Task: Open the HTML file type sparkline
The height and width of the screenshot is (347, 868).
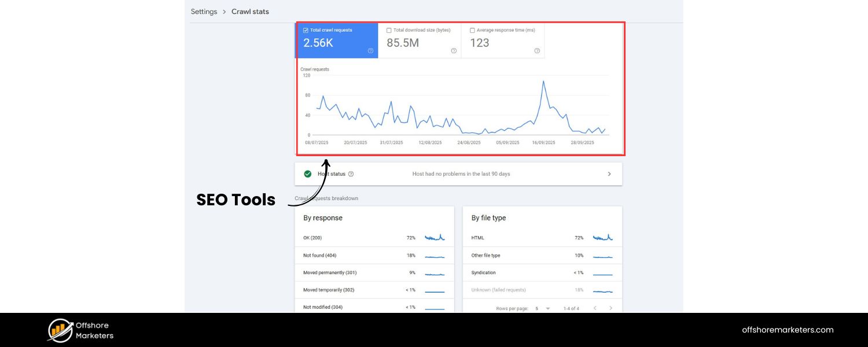Action: click(603, 237)
